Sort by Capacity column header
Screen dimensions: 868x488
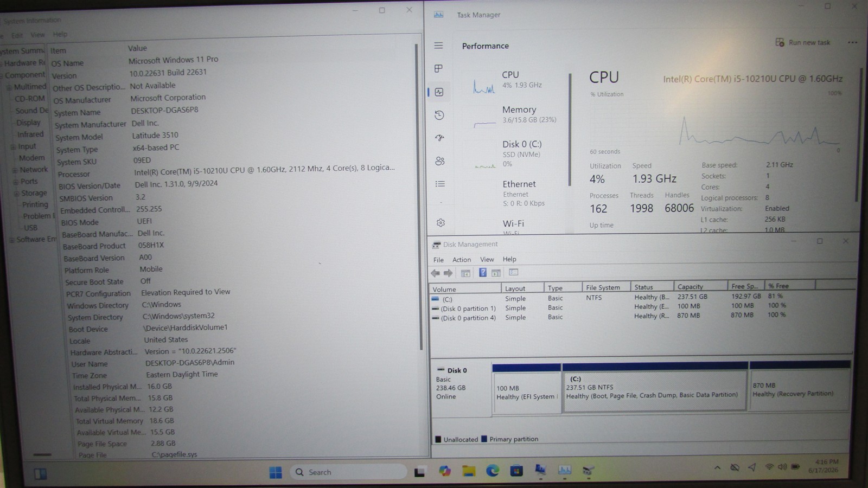[x=700, y=286]
